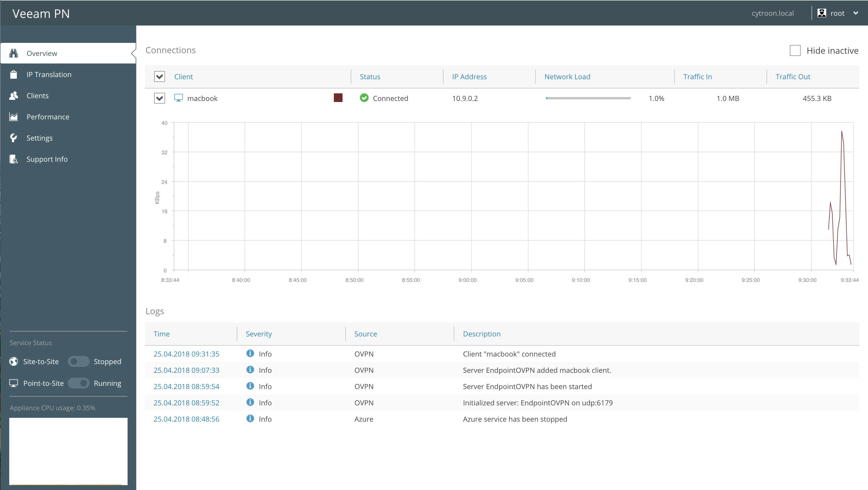Click the Performance chart icon
The height and width of the screenshot is (490, 868).
click(14, 117)
